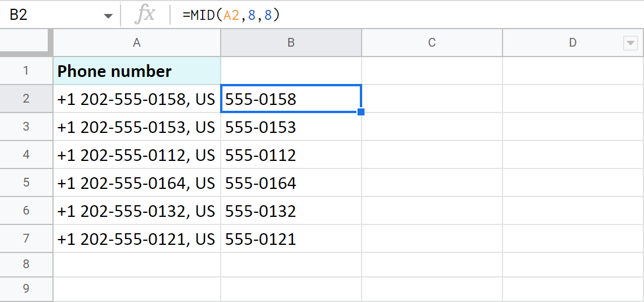
Task: Select cell with +1 202-555-0153, US
Action: [137, 127]
